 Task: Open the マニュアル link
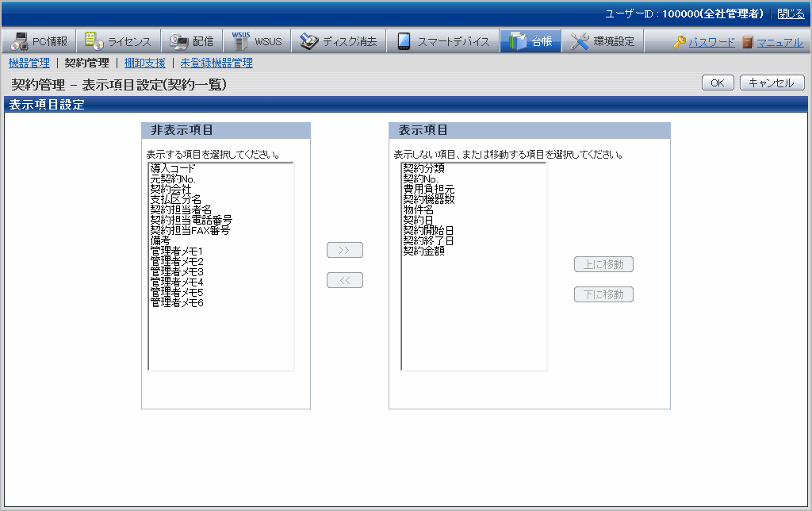tap(780, 43)
